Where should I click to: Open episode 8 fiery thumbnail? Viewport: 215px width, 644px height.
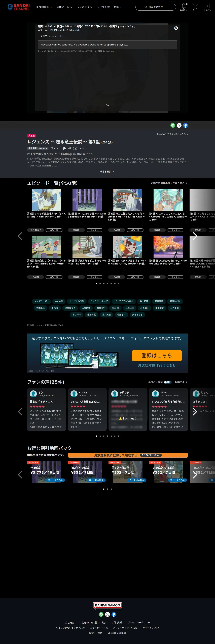168,247
